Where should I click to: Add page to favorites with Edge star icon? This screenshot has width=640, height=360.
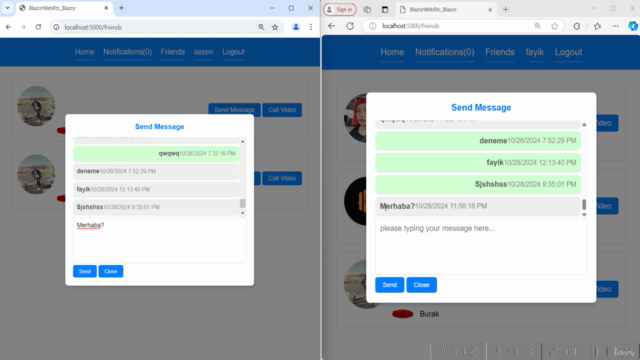coord(554,26)
